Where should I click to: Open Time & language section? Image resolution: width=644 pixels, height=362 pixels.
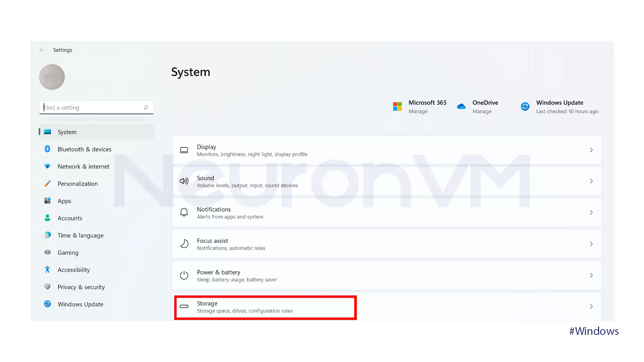(80, 235)
